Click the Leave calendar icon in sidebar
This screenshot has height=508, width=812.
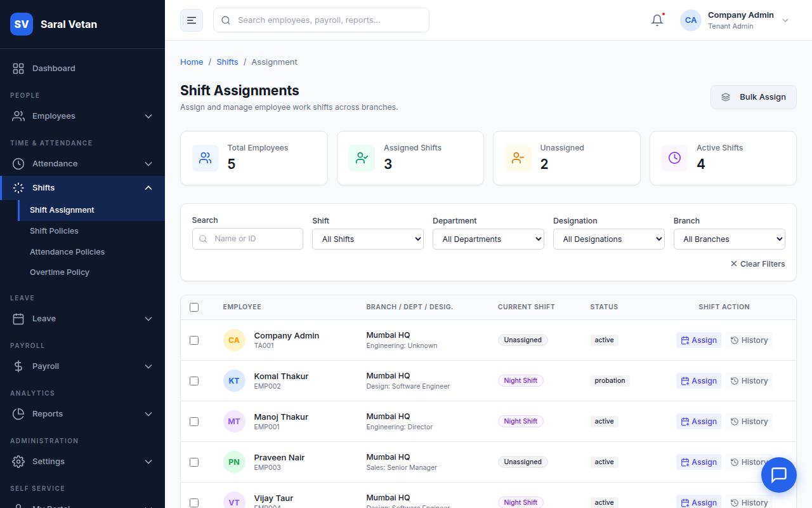click(18, 319)
